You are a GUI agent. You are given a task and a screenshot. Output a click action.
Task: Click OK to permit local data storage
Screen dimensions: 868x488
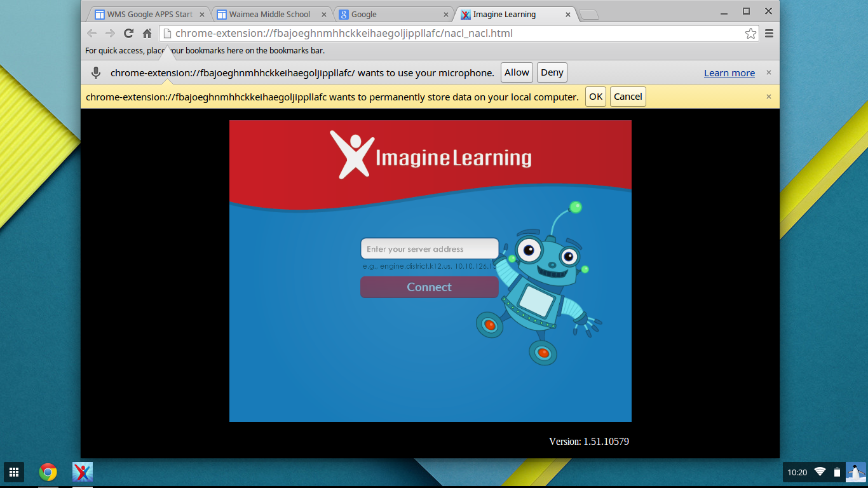click(x=595, y=97)
